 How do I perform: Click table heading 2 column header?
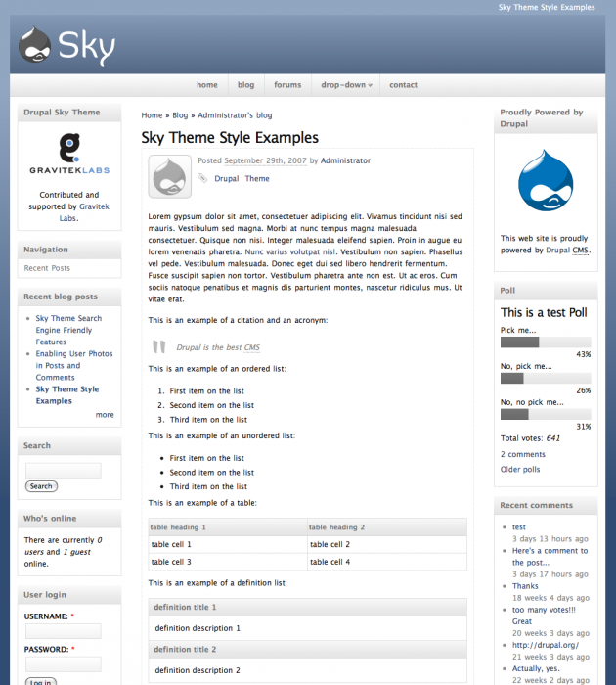387,527
